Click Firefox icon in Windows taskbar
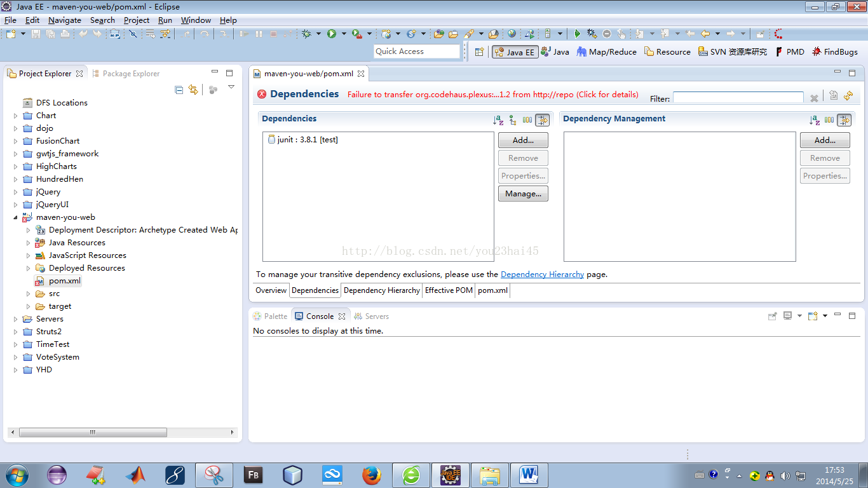 [371, 475]
